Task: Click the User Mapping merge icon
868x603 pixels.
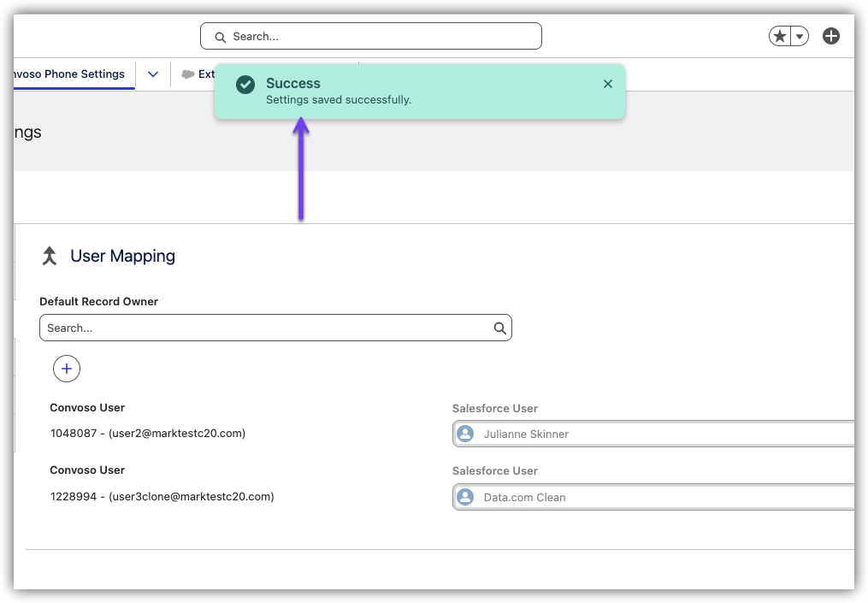Action: point(50,256)
